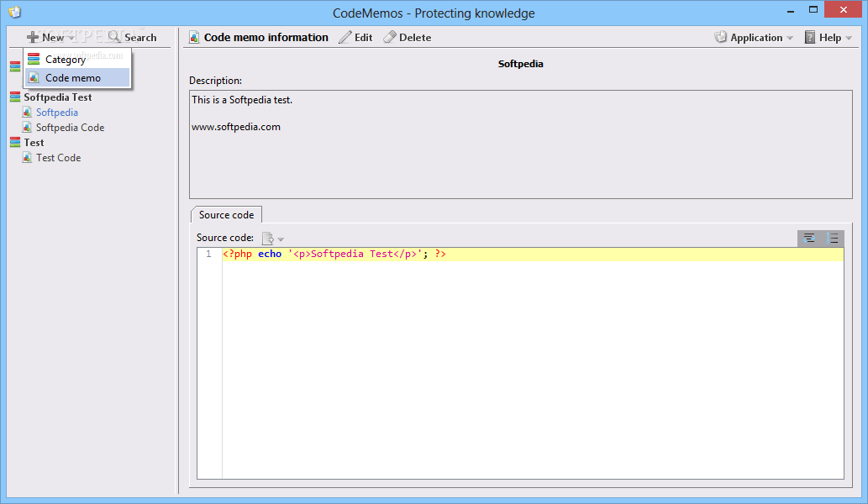Click the PHP code line in the editor
Screen dimensions: 868x504
334,254
